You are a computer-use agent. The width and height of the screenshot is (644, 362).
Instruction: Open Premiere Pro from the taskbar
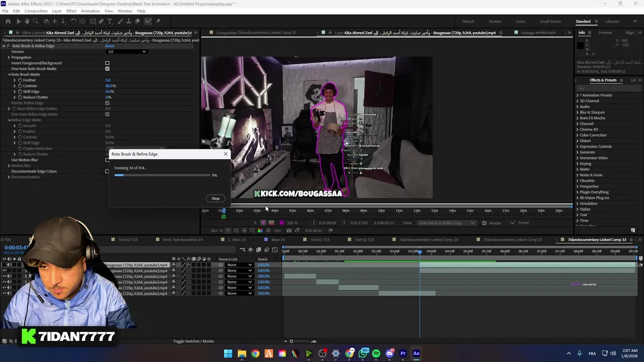coord(403,353)
